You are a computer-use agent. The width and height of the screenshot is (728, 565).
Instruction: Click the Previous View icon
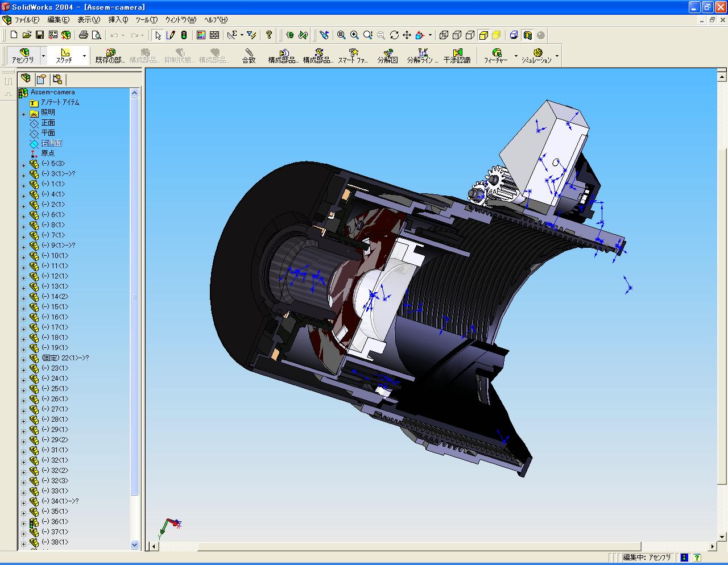click(x=324, y=35)
